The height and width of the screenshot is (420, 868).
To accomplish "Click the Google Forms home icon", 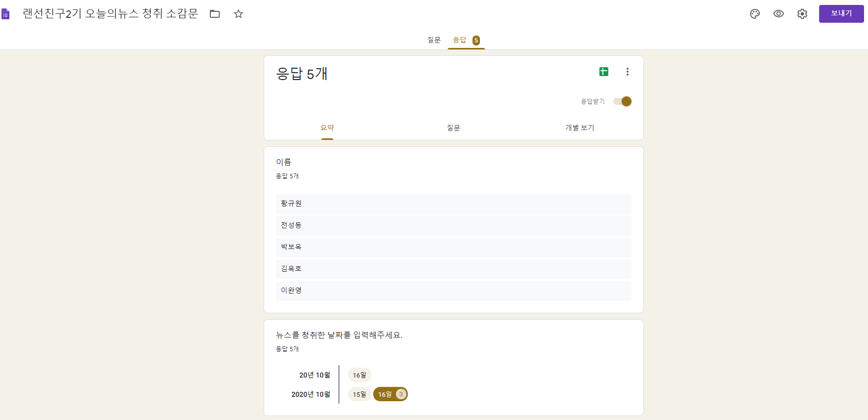I will coord(5,14).
